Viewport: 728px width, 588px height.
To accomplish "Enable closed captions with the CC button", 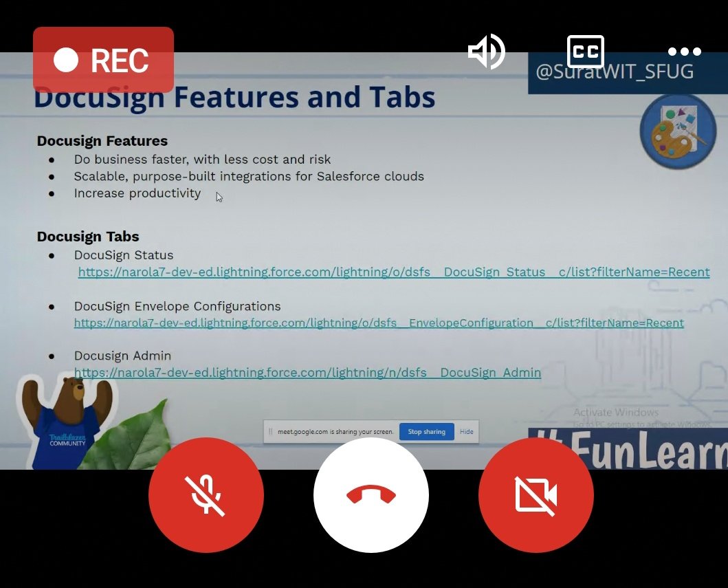I will tap(585, 51).
